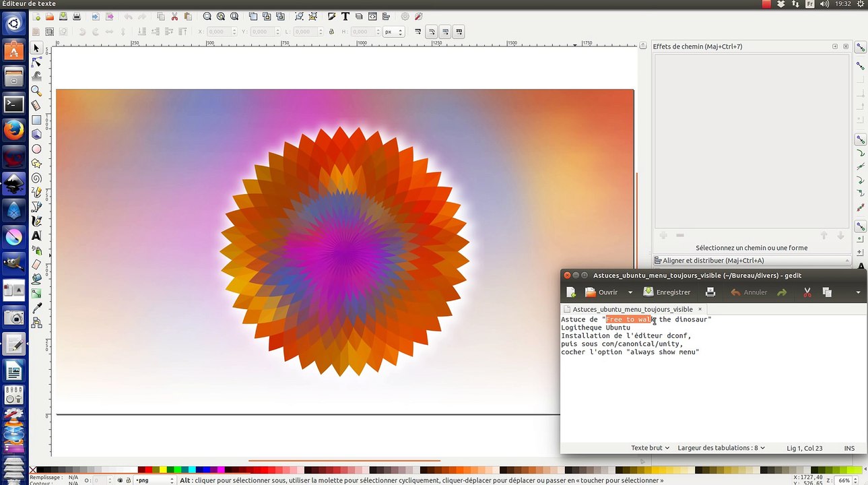Select the paint bucket fill tool
The image size is (868, 485).
pos(36,279)
